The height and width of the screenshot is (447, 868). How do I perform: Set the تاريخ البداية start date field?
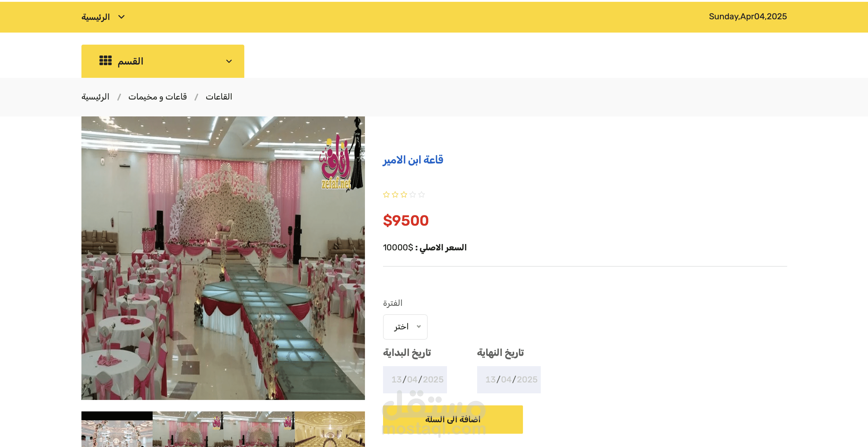pyautogui.click(x=415, y=379)
